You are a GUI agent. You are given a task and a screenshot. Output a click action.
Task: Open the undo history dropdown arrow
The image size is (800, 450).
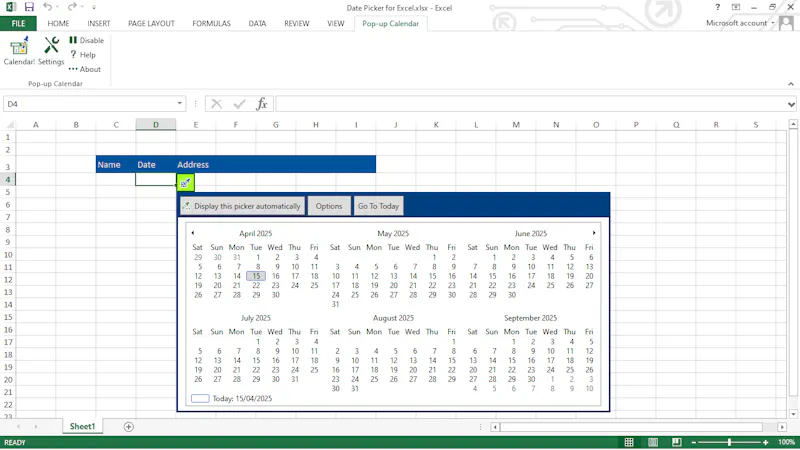coord(57,7)
